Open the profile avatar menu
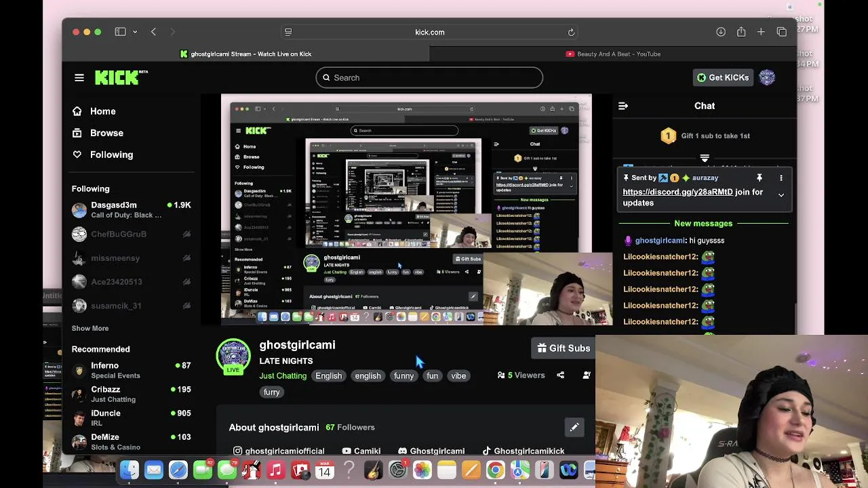Image resolution: width=868 pixels, height=488 pixels. [767, 77]
